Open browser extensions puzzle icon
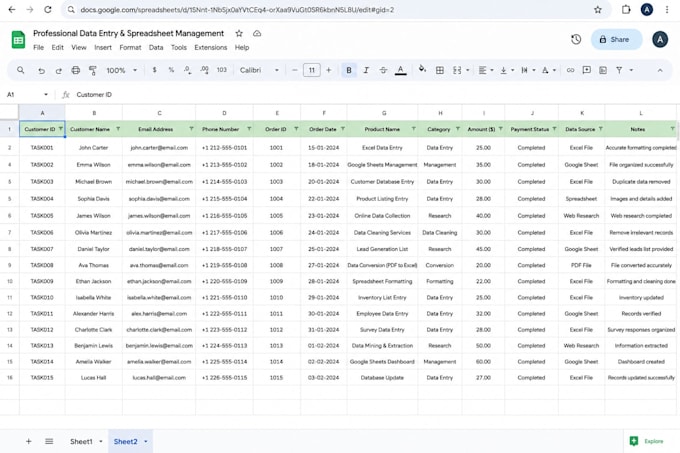This screenshot has width=680, height=453. click(626, 9)
